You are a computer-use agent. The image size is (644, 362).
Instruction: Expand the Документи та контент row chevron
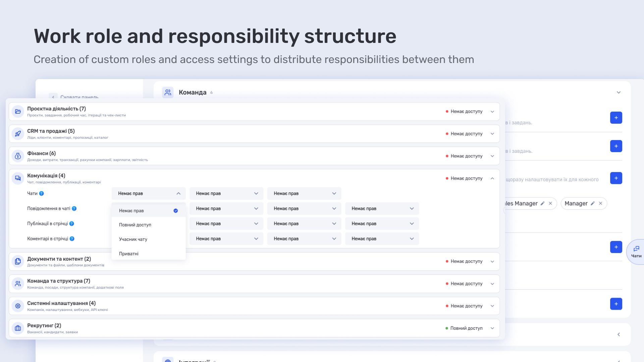tap(492, 261)
